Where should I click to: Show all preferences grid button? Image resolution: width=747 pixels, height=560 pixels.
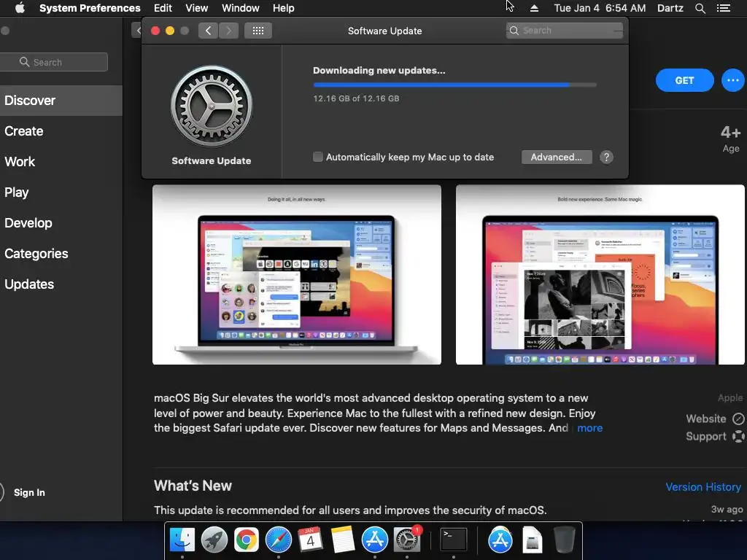258,31
